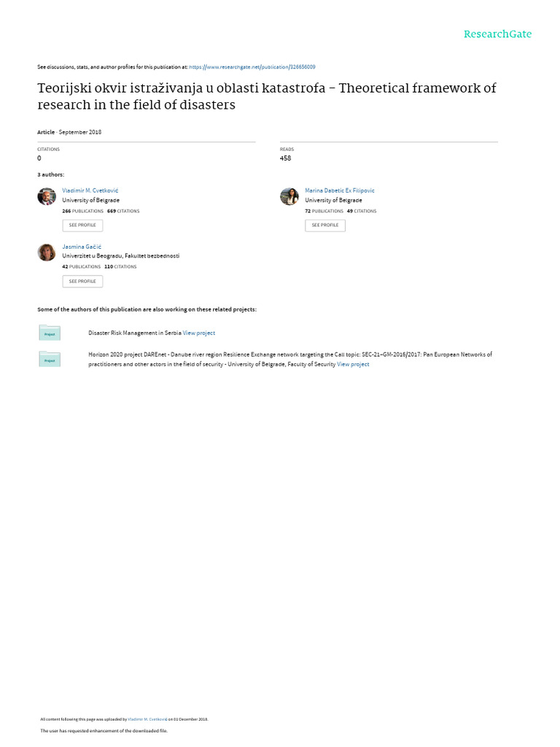Open View project for Horizon 2020 DAREnet
Screen dimensions: 560x747
pyautogui.click(x=353, y=364)
